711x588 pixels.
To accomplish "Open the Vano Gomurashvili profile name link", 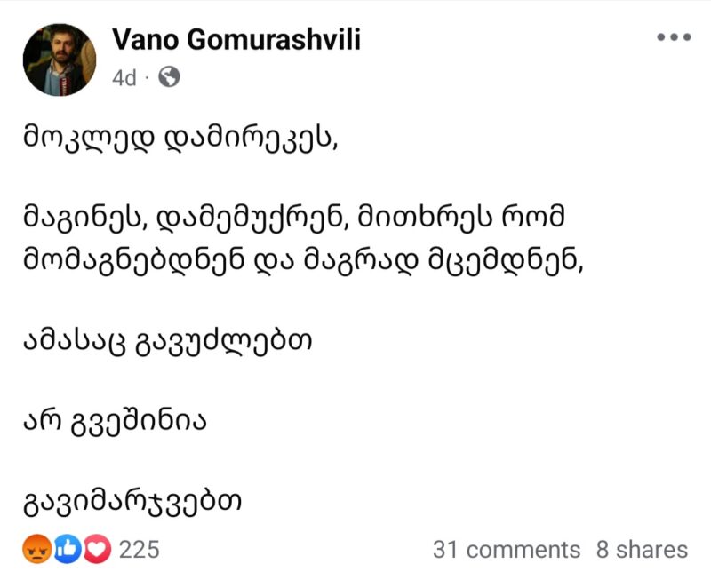I will [236, 40].
